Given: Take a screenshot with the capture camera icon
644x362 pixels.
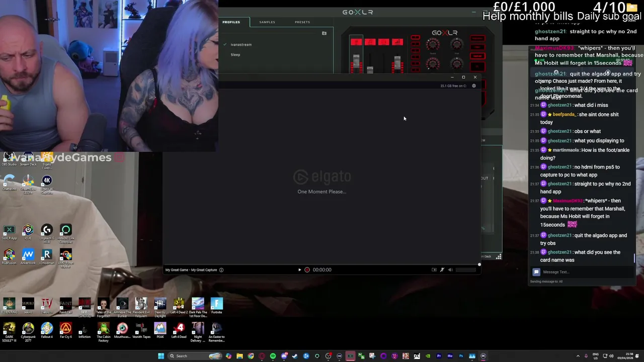Looking at the screenshot, I should click(434, 270).
